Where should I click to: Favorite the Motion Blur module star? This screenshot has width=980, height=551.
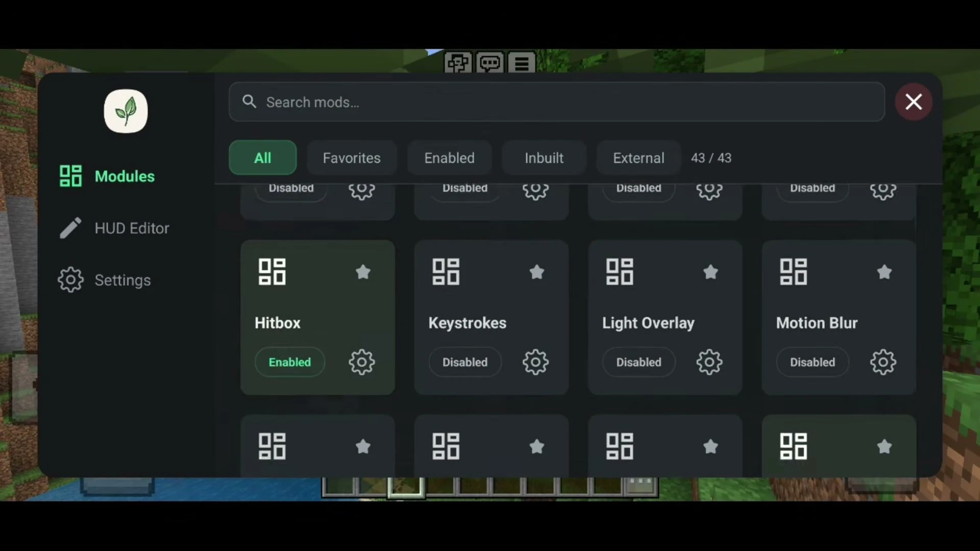(885, 272)
